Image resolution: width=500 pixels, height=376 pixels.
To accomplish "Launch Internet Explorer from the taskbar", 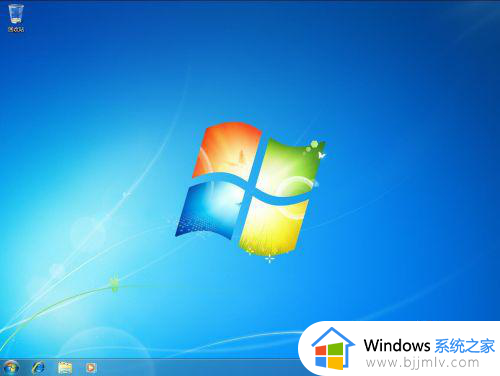I will tap(39, 368).
